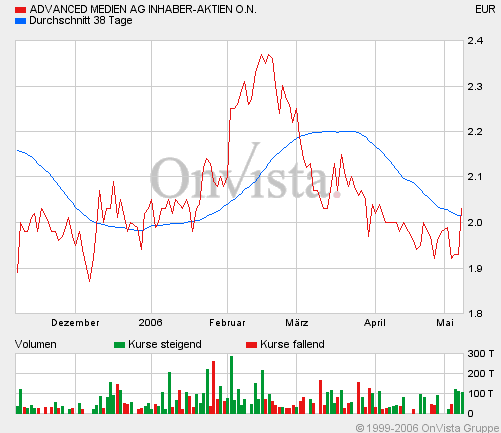The image size is (501, 433).
Task: Click the Februar month label
Action: click(x=227, y=323)
